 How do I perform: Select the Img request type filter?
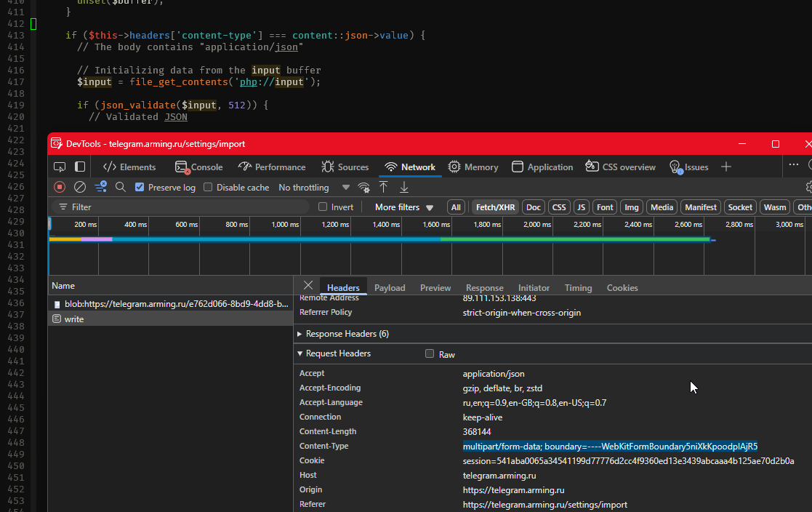tap(632, 207)
